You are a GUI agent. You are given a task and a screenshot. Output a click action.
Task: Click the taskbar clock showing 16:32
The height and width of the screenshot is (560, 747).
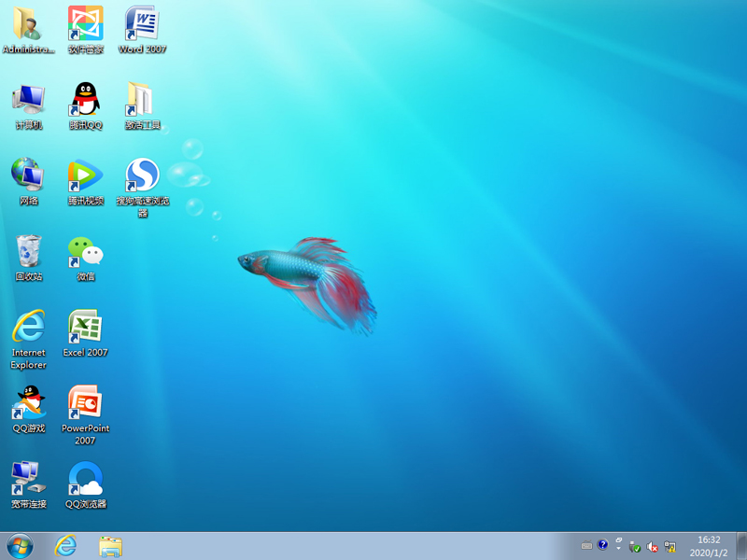[710, 546]
